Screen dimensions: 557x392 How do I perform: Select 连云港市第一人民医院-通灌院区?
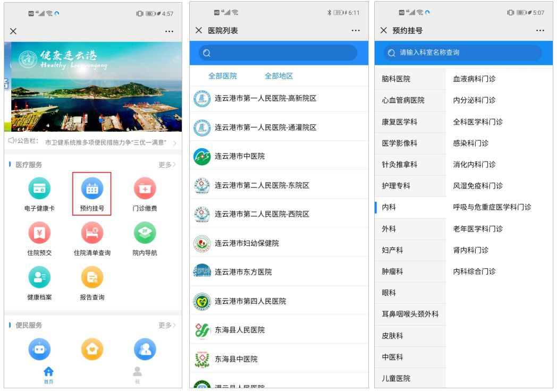(279, 127)
